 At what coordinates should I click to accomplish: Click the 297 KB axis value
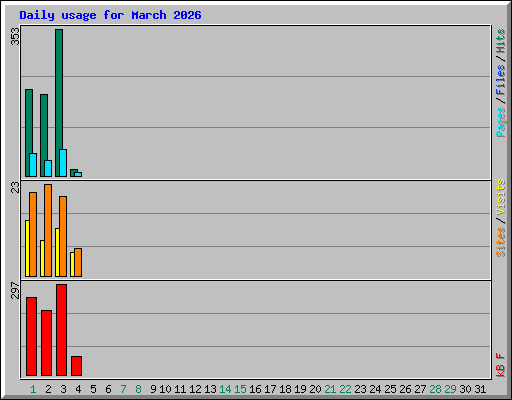click(15, 290)
